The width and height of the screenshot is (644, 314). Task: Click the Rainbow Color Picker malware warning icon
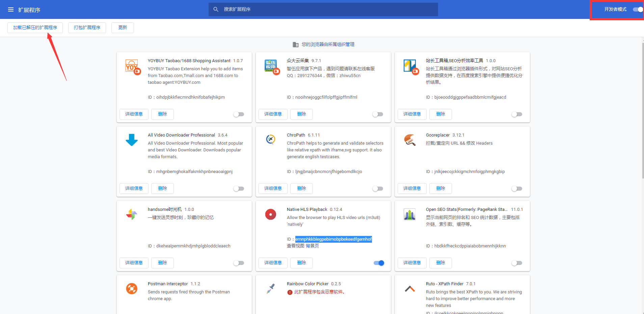[290, 292]
